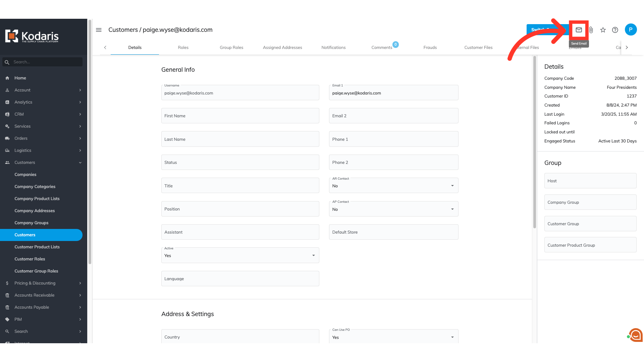Screen dimensions: 644x362
Task: Toggle the hamburger menu icon
Action: [x=99, y=30]
